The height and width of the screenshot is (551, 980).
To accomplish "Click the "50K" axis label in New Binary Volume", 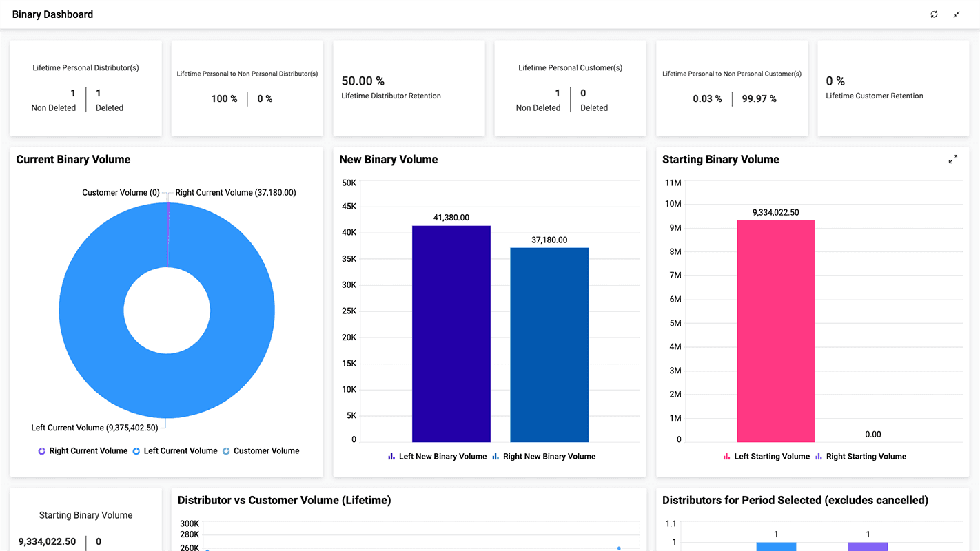I will 349,183.
